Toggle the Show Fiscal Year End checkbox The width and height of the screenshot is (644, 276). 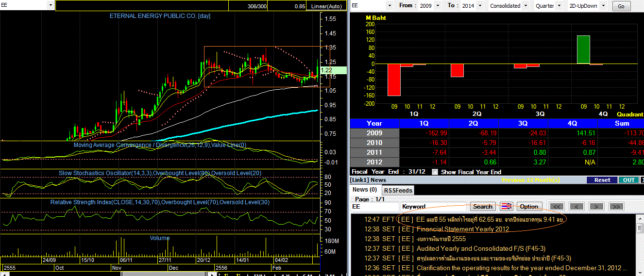click(x=435, y=172)
